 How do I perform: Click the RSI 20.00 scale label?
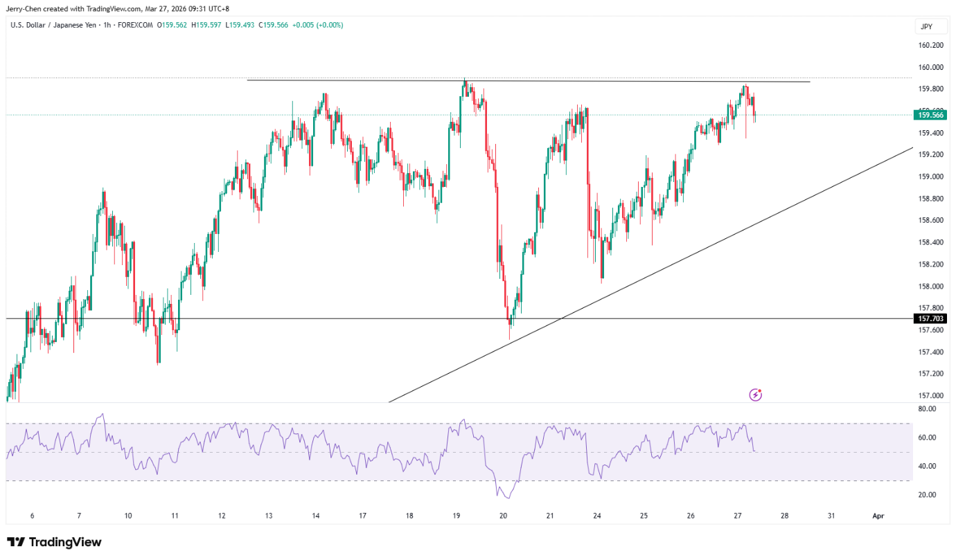tap(926, 495)
